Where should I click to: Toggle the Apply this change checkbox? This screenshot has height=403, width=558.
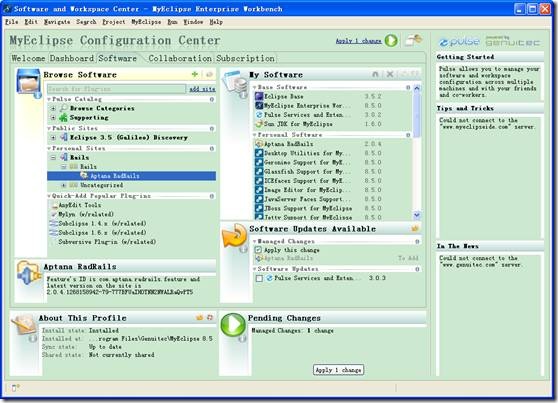(259, 250)
